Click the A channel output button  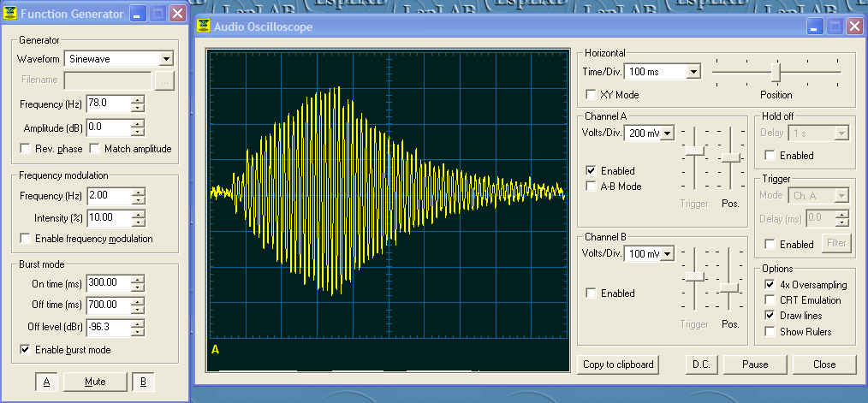coord(46,382)
